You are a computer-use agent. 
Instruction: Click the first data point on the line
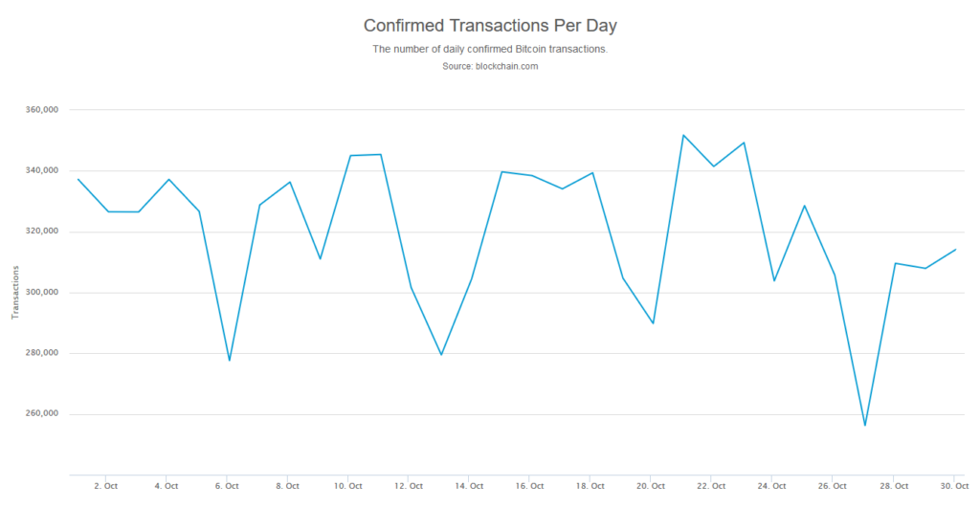click(x=78, y=179)
